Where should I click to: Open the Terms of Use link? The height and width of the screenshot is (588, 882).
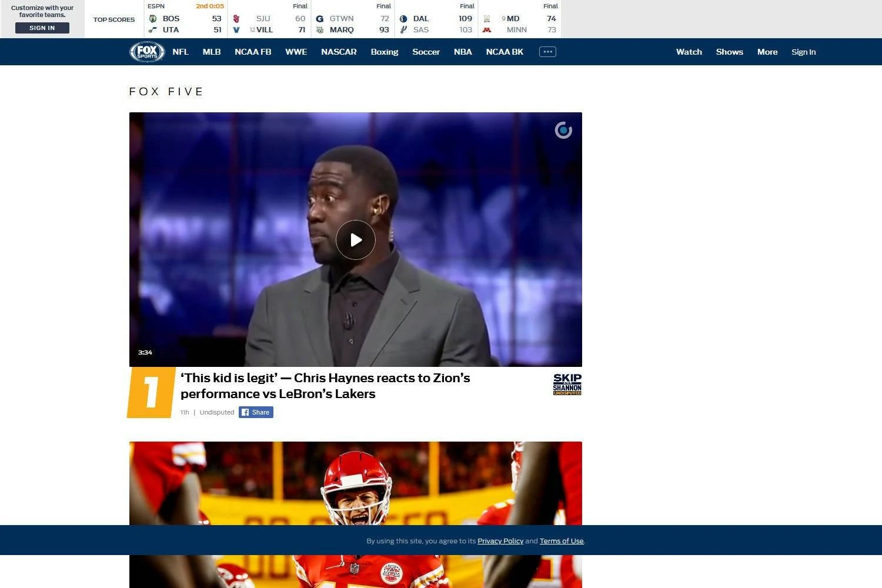pyautogui.click(x=562, y=541)
